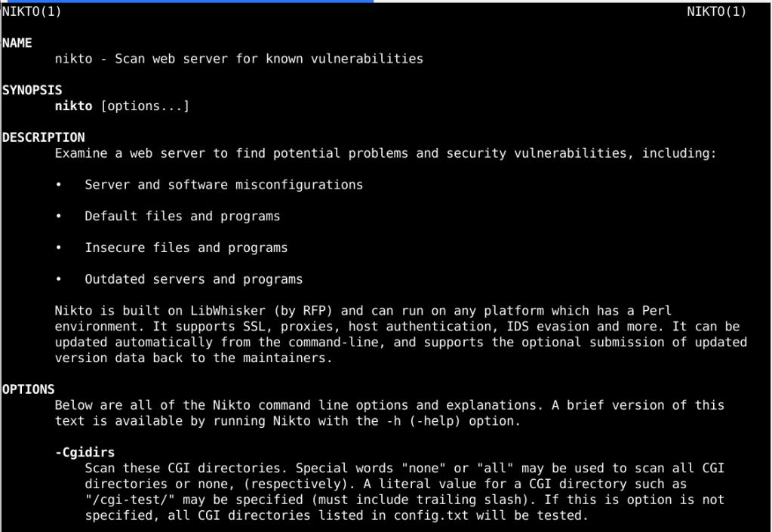Click the DESCRIPTION section heading

[x=43, y=137]
